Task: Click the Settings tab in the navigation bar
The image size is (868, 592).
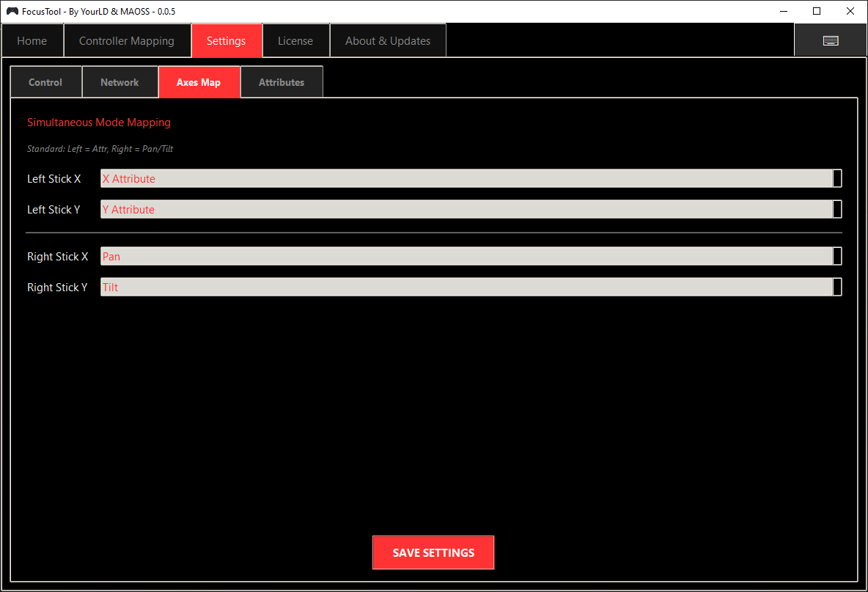Action: pos(226,40)
